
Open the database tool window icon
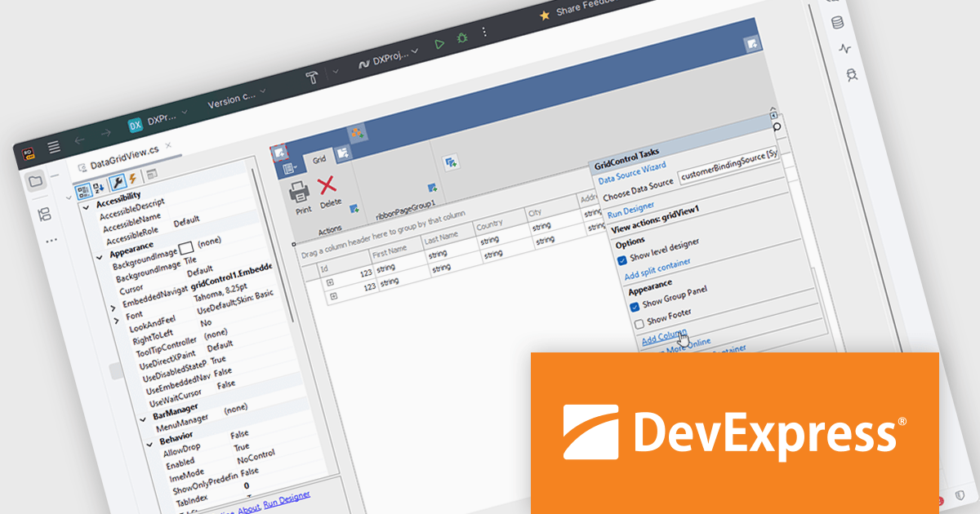838,22
